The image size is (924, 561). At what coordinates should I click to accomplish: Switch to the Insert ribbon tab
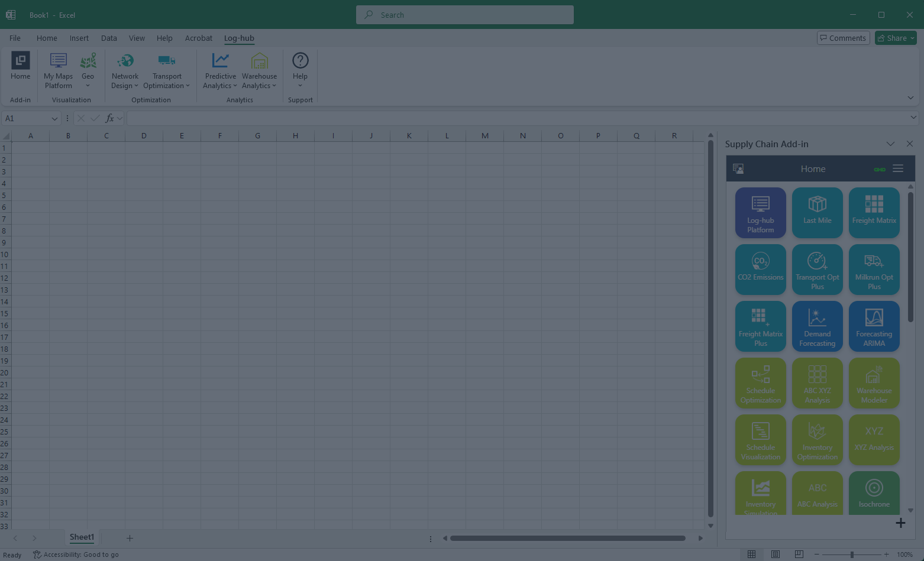point(79,38)
